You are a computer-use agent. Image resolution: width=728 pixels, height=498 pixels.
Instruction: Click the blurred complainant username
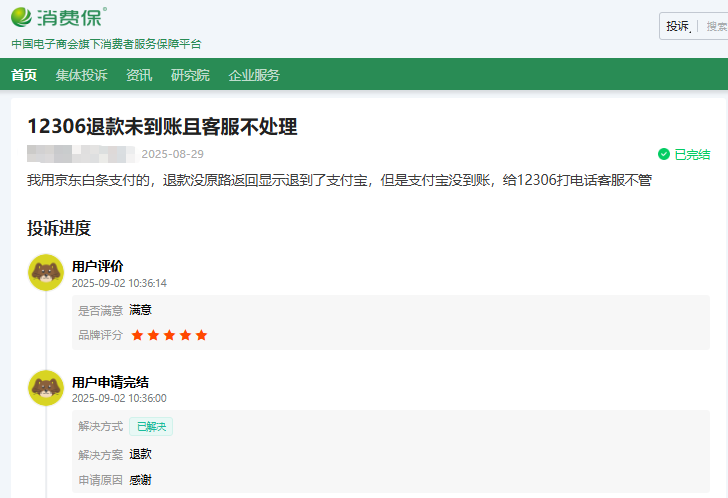80,154
